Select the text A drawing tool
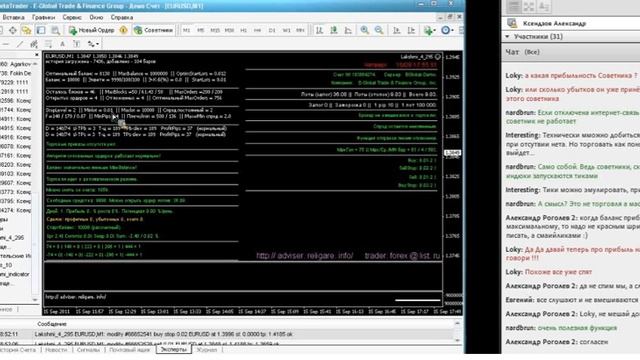 pos(62,44)
